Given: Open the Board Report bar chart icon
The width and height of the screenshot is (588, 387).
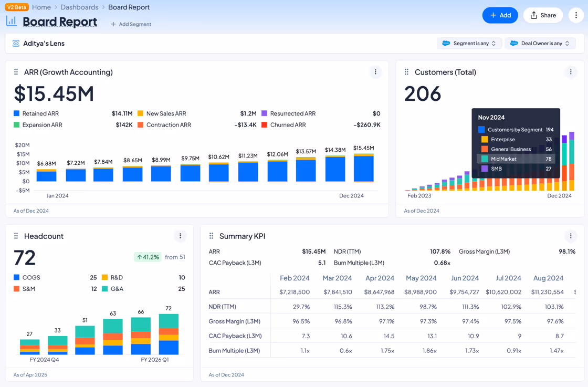Looking at the screenshot, I should (x=11, y=21).
